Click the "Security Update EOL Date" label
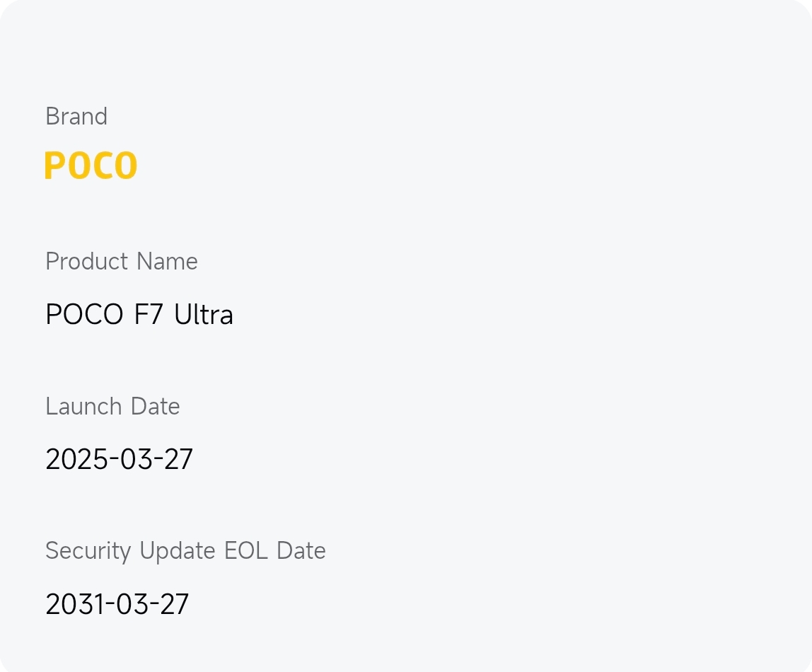This screenshot has width=812, height=672. coord(185,551)
